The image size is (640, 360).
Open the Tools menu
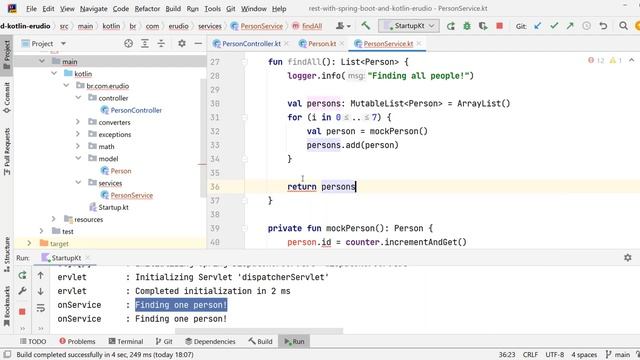(x=212, y=9)
